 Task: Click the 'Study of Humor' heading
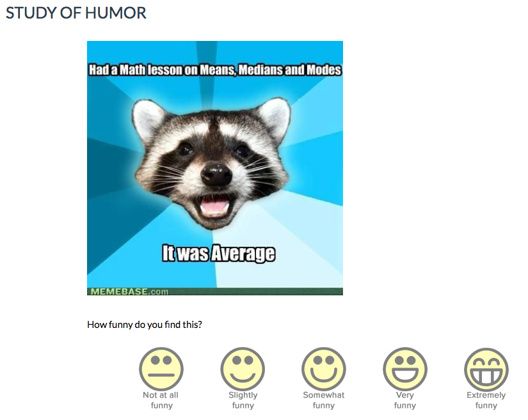76,13
